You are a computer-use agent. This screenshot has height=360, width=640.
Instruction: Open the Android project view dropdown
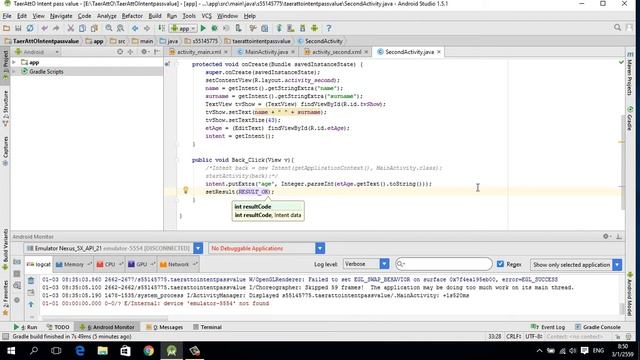click(37, 52)
